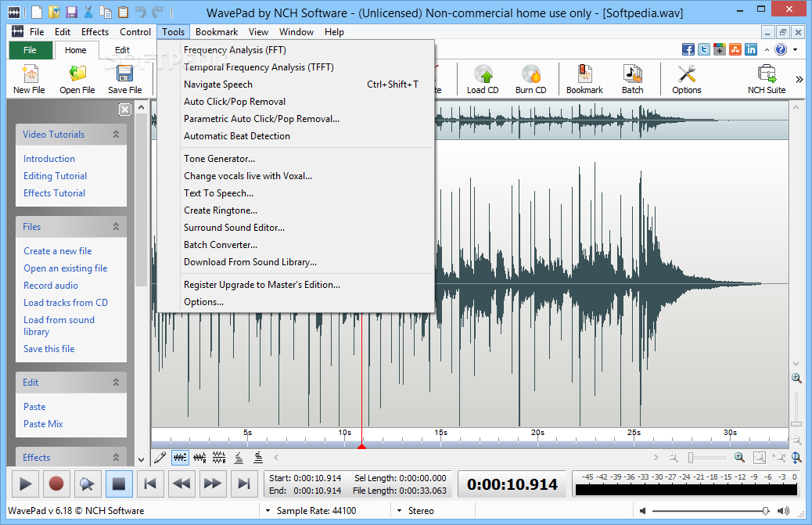
Task: Open NCH Suite from the toolbar
Action: point(767,79)
